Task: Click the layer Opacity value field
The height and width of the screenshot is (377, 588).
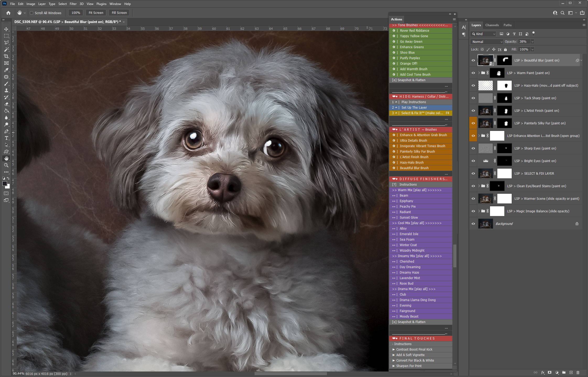Action: pos(524,42)
